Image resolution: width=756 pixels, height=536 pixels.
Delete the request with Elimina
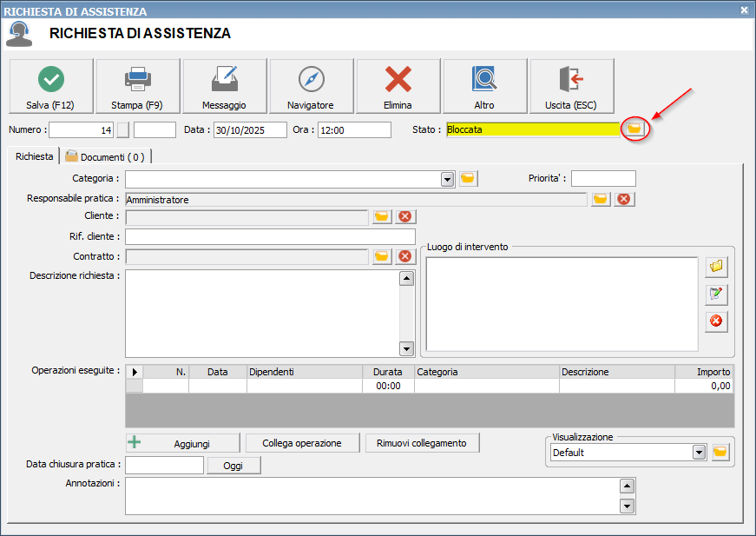point(398,86)
